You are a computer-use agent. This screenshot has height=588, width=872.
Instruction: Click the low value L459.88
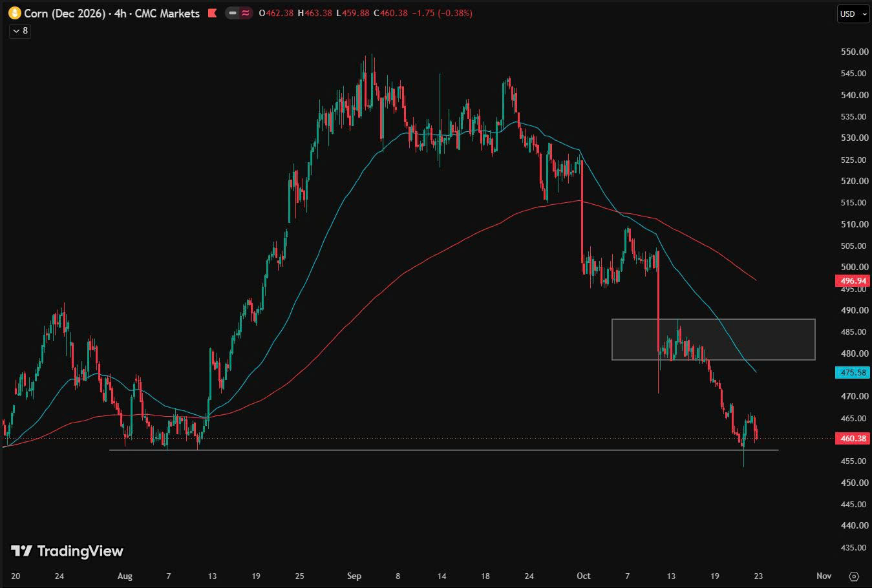click(x=352, y=13)
